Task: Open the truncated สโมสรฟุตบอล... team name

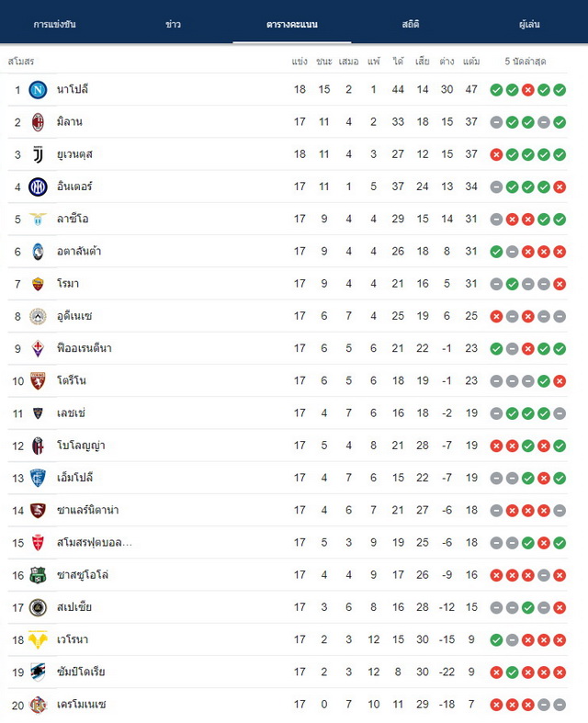Action: coord(94,543)
